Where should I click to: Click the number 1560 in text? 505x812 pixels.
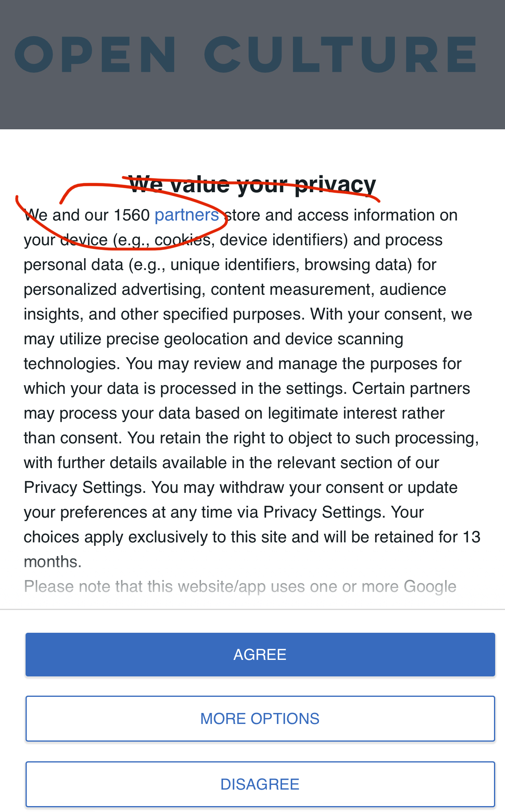pos(131,215)
